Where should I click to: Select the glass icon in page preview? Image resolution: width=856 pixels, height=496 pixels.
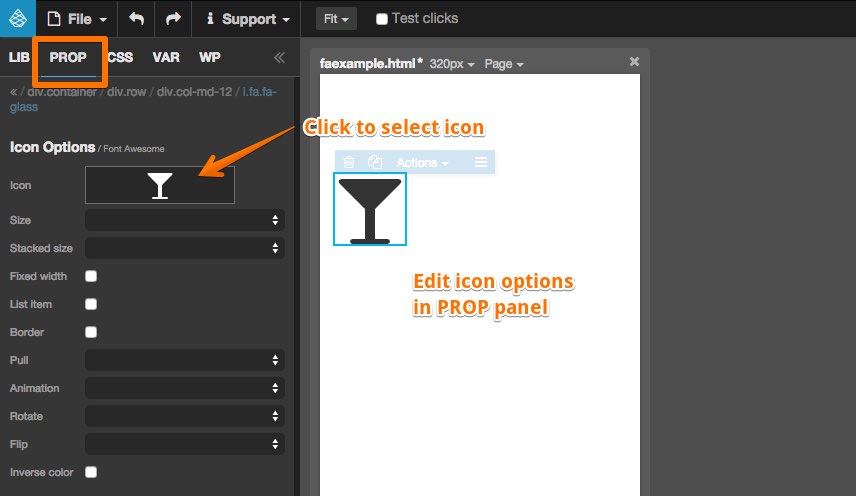[x=370, y=210]
